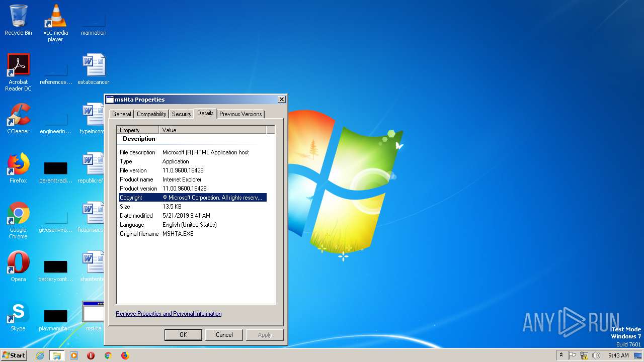
Task: Show hidden system tray icons
Action: (x=561, y=355)
